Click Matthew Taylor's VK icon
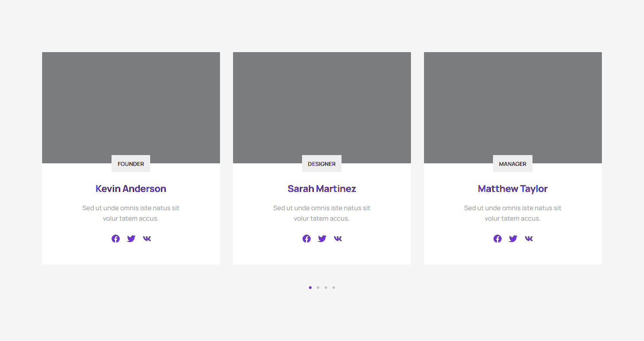Image resolution: width=644 pixels, height=341 pixels. [529, 238]
